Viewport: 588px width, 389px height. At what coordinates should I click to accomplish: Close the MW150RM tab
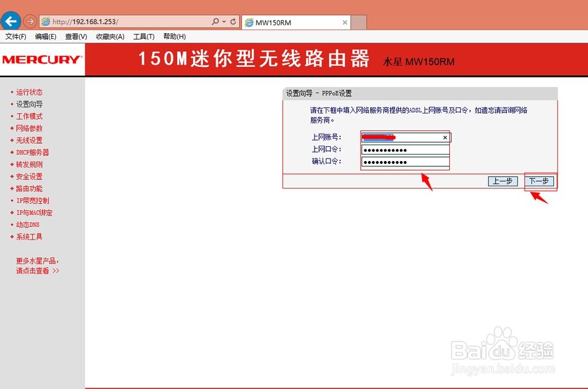point(345,22)
